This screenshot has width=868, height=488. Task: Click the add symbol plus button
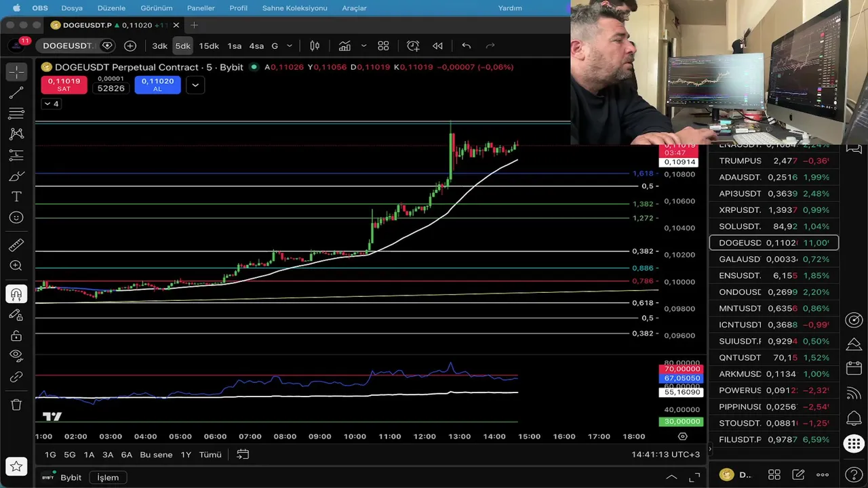[x=130, y=46]
